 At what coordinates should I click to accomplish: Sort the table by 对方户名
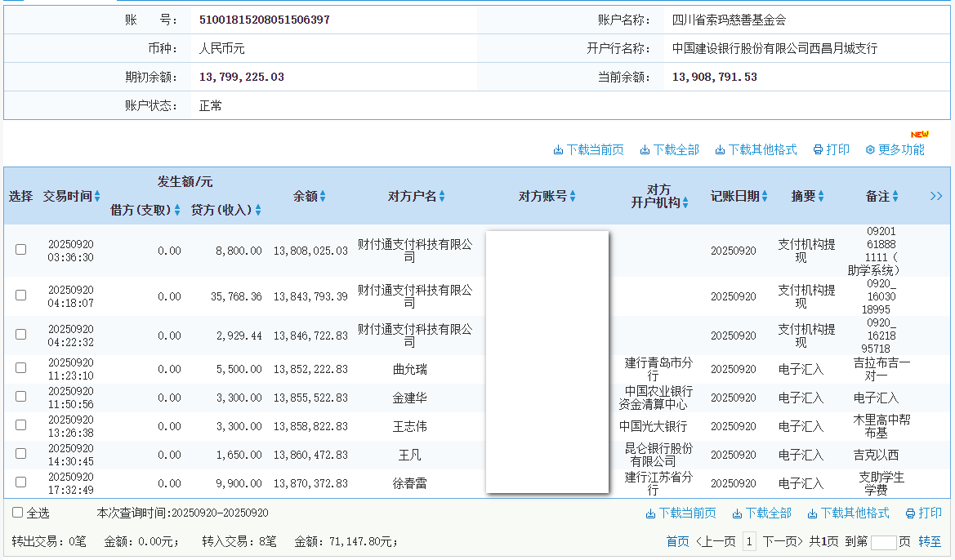[x=442, y=197]
